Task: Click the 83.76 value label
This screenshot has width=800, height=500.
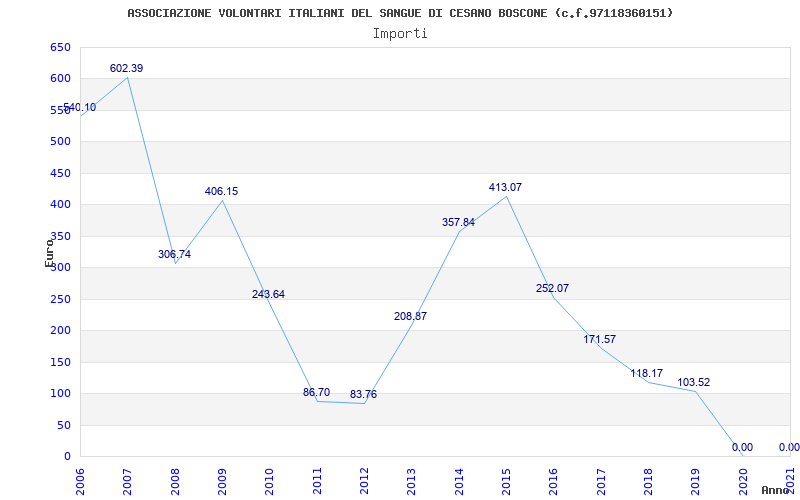Action: pyautogui.click(x=363, y=394)
